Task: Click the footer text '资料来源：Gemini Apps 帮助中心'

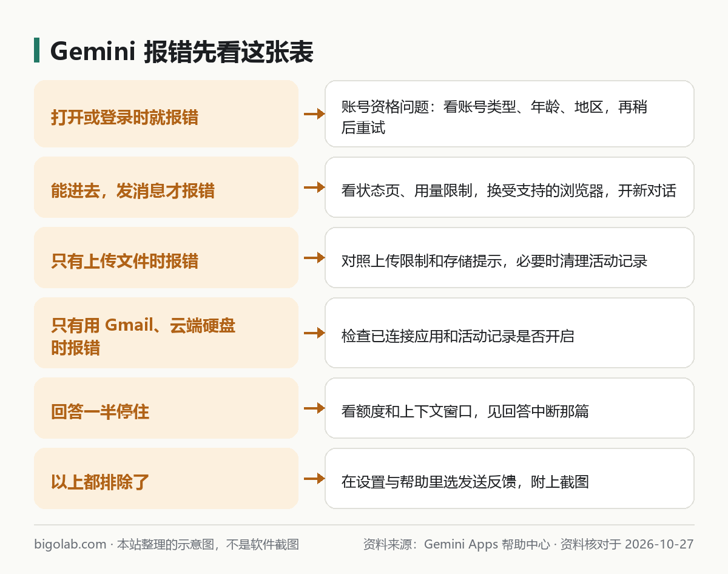Action: [x=456, y=544]
